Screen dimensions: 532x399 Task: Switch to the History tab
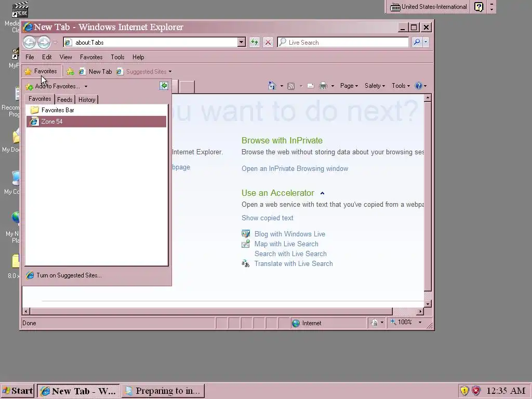pos(87,99)
